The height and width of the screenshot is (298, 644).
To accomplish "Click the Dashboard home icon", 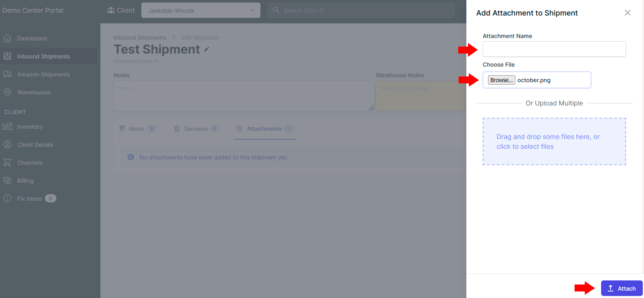I will [x=7, y=38].
